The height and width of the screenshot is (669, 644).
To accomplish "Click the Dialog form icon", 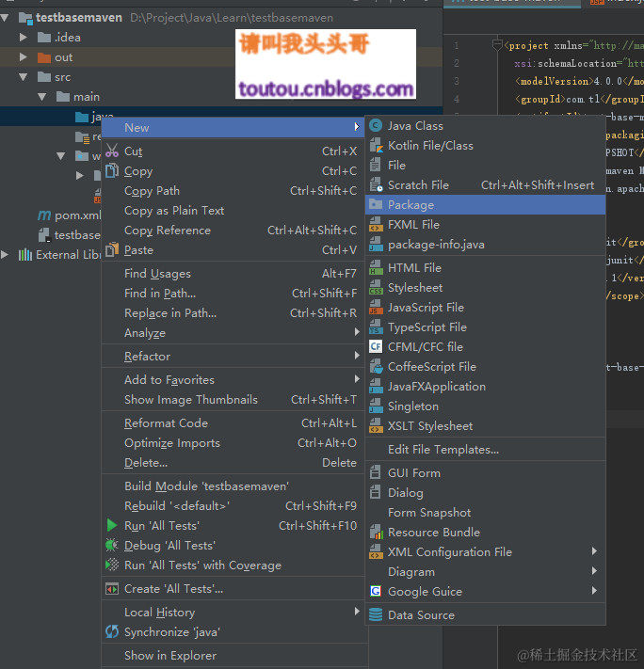I will (x=375, y=492).
